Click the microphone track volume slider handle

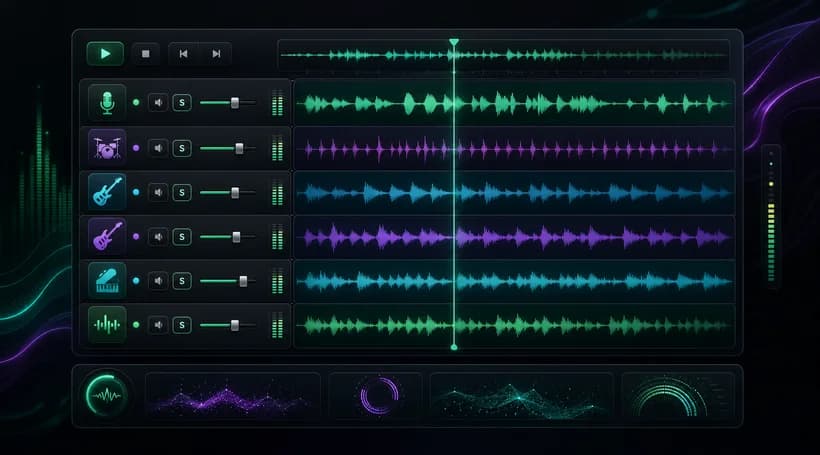235,103
